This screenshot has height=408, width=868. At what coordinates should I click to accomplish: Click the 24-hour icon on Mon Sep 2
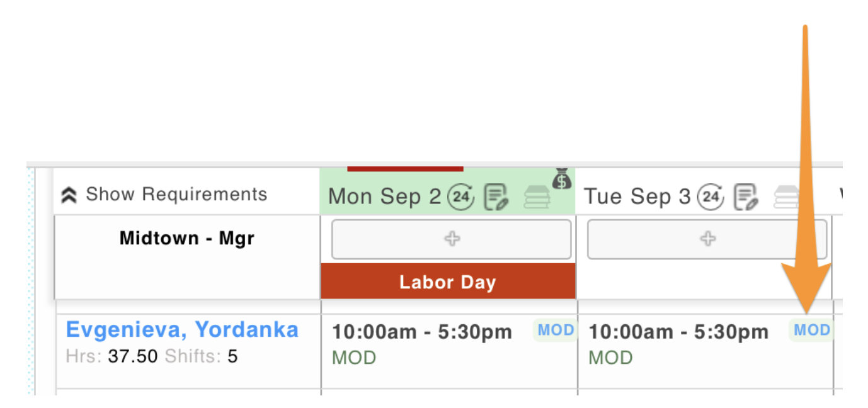pyautogui.click(x=460, y=197)
